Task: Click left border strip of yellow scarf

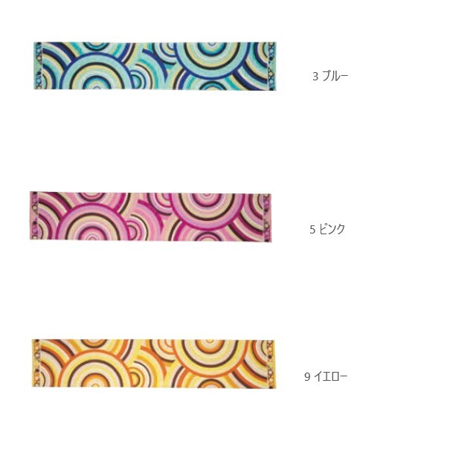Action: coord(36,363)
